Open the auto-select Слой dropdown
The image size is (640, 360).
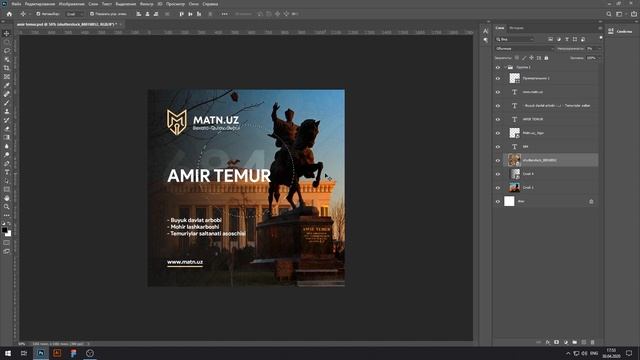click(x=74, y=14)
